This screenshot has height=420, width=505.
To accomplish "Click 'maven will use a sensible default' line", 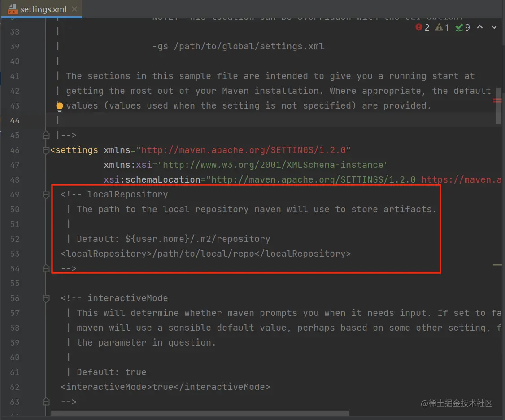I will [x=289, y=328].
